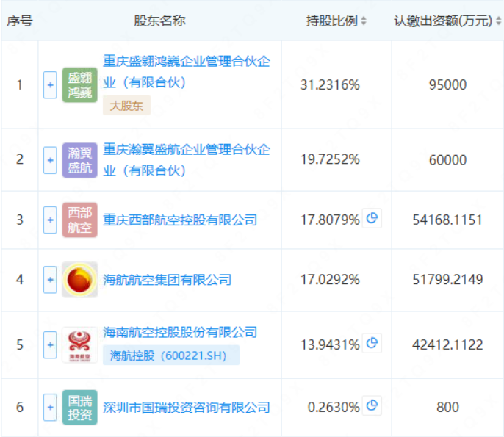Click the 大股东 label tag

[x=126, y=106]
